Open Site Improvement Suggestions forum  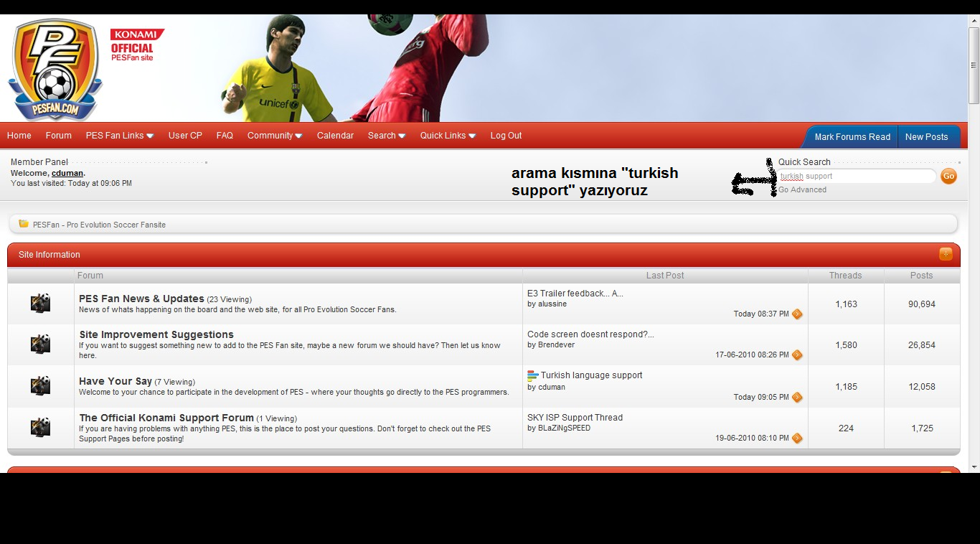[156, 334]
